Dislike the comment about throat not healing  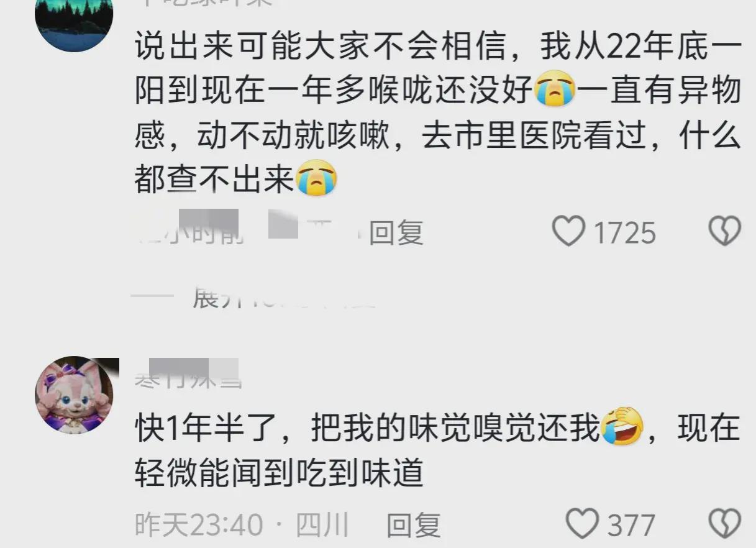[724, 232]
